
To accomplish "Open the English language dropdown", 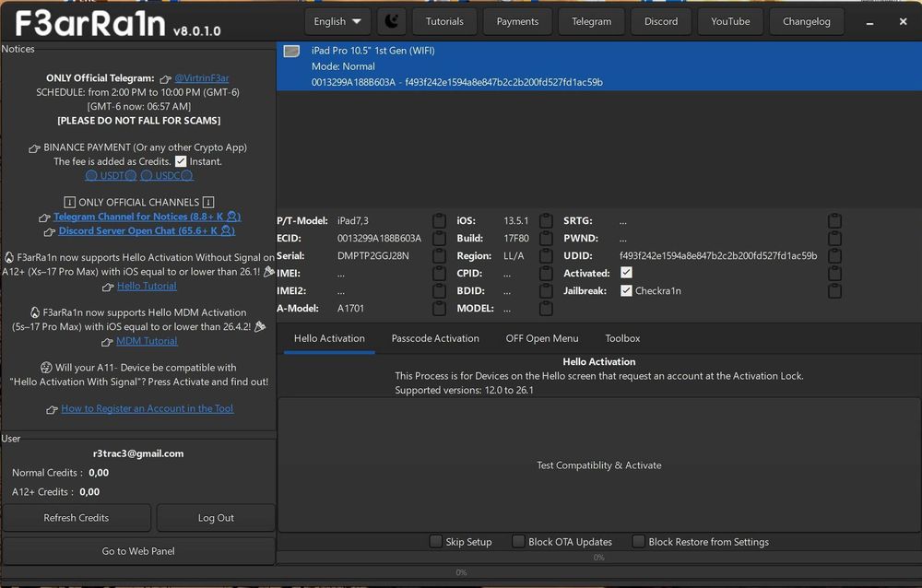I will [337, 22].
